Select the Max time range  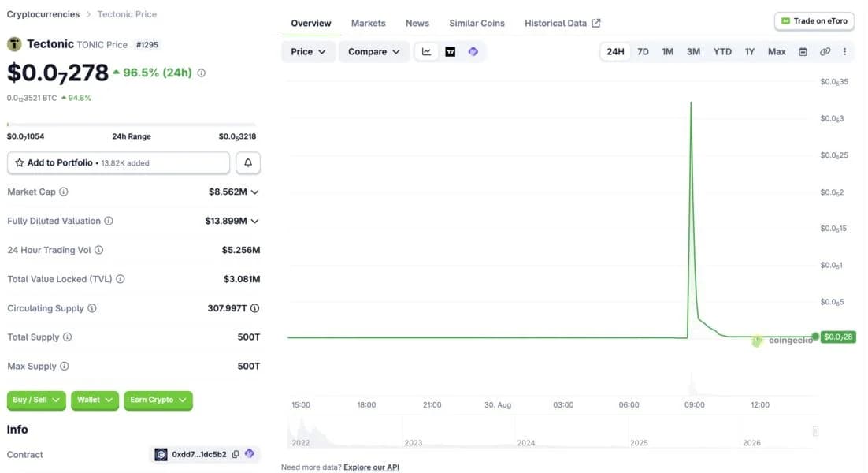[777, 51]
